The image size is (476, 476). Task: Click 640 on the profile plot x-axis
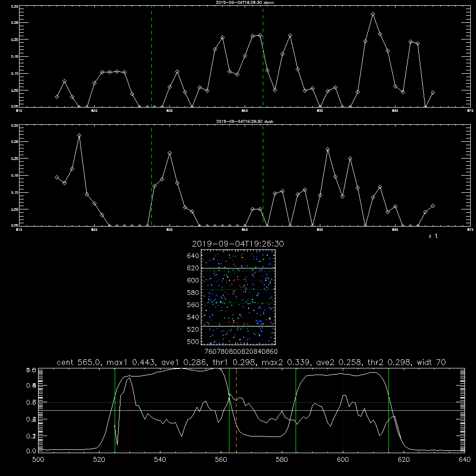[465, 460]
